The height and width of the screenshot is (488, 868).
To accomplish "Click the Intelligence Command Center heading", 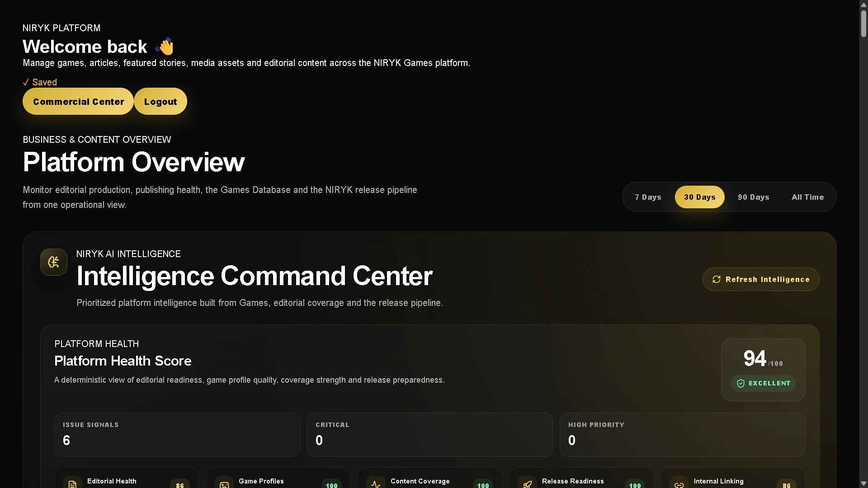I will click(255, 276).
